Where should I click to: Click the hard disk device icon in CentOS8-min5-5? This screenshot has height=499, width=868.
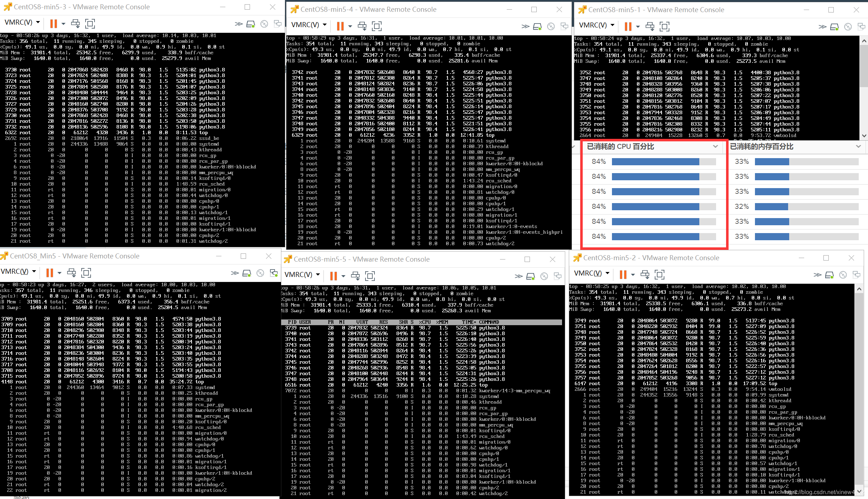pyautogui.click(x=531, y=276)
